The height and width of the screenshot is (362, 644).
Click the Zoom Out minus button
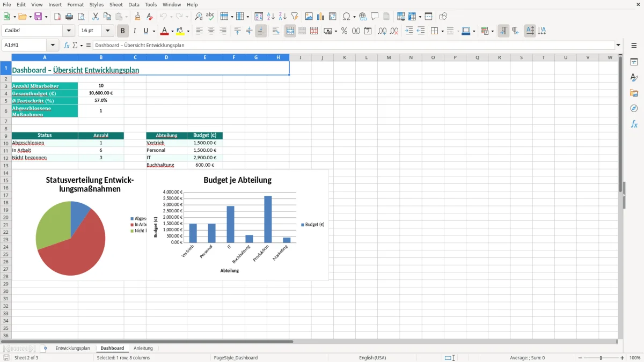[580, 358]
